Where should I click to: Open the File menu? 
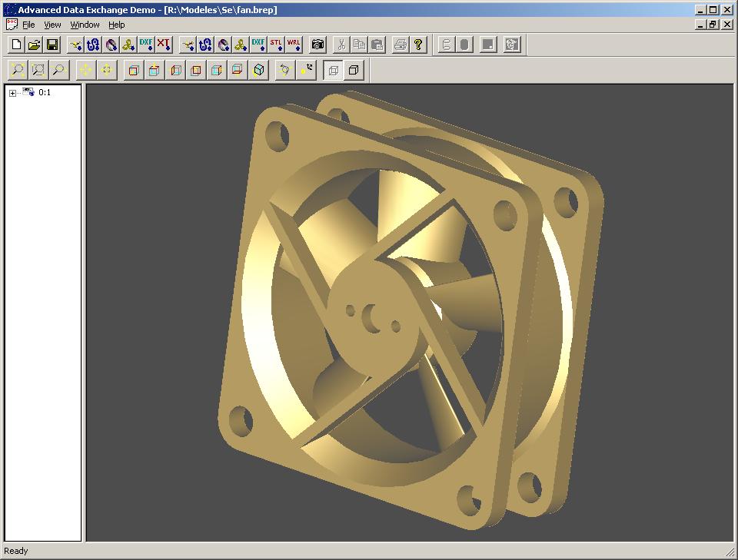28,25
